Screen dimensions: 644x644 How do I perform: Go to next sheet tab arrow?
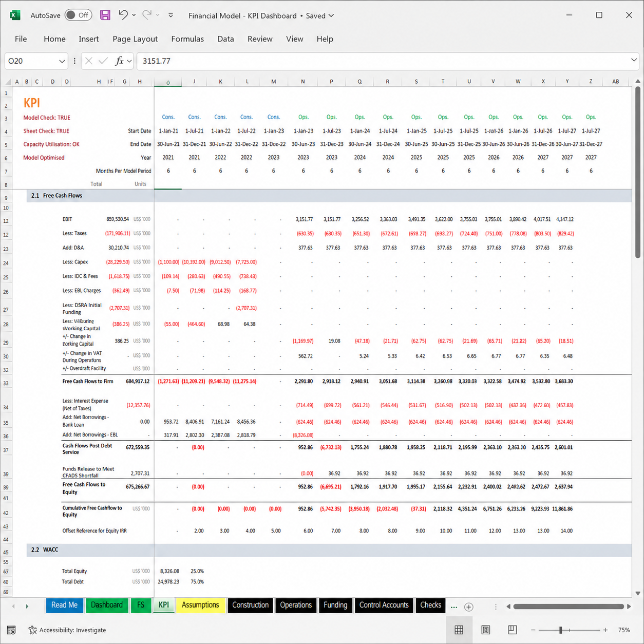pos(27,607)
